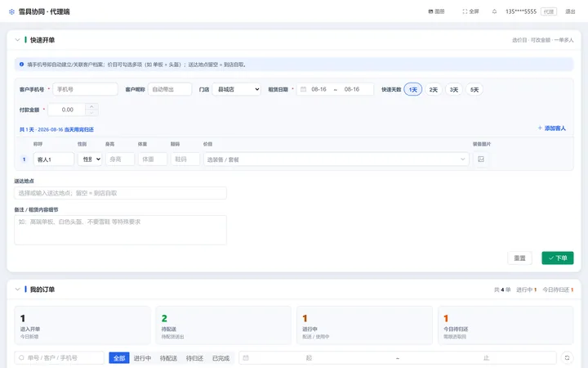Select the 待配送 order filter tab

168,358
